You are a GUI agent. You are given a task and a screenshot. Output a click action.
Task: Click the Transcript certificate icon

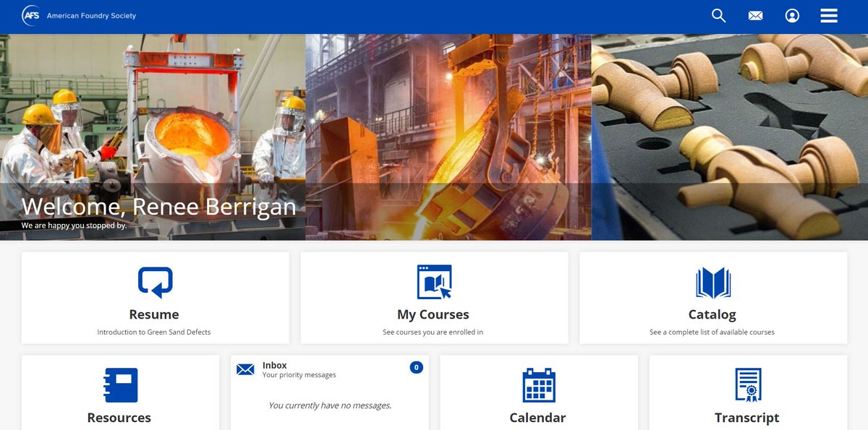pos(748,385)
